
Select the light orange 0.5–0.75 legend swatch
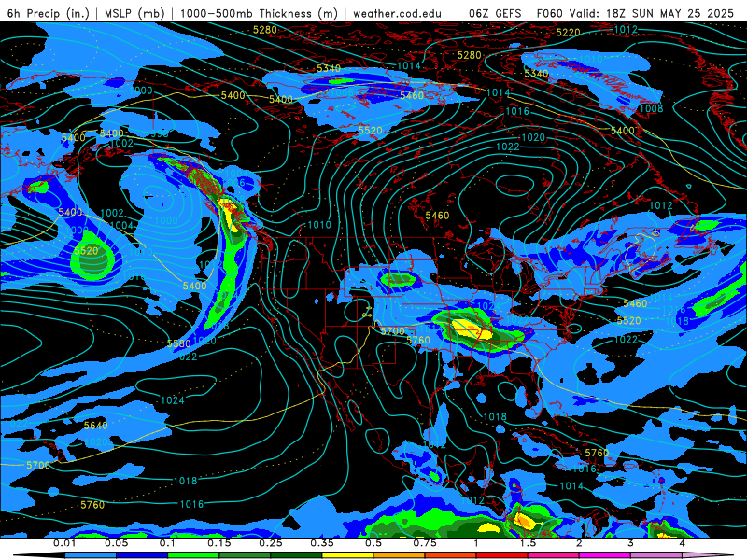[x=400, y=555]
